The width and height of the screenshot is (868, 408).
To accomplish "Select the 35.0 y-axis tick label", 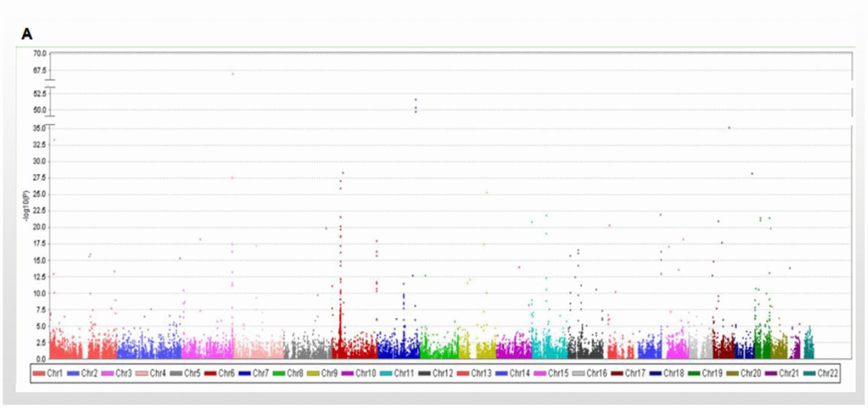I will click(x=39, y=127).
